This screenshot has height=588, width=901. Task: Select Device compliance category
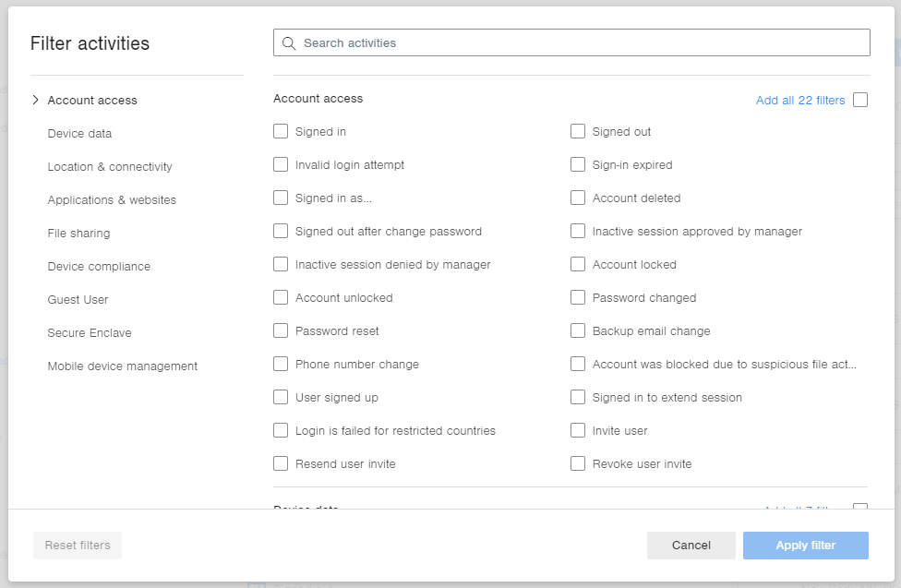click(99, 267)
